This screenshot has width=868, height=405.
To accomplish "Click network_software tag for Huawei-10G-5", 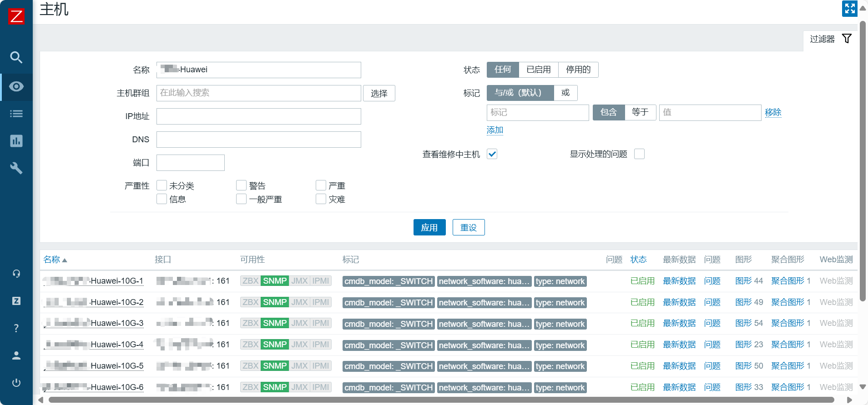I will click(484, 366).
